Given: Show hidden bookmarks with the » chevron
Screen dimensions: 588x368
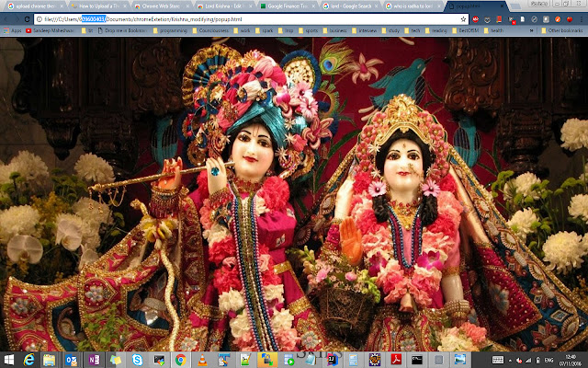Looking at the screenshot, I should click(x=531, y=30).
